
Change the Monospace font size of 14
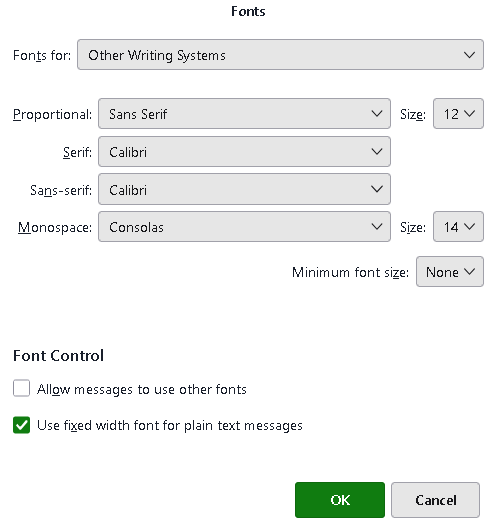click(458, 227)
